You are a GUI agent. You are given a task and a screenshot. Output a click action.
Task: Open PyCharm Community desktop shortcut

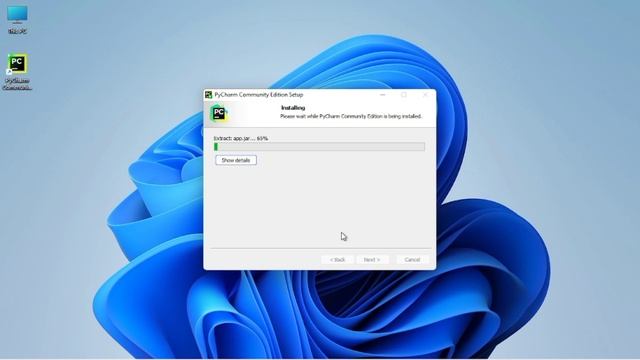(x=17, y=72)
